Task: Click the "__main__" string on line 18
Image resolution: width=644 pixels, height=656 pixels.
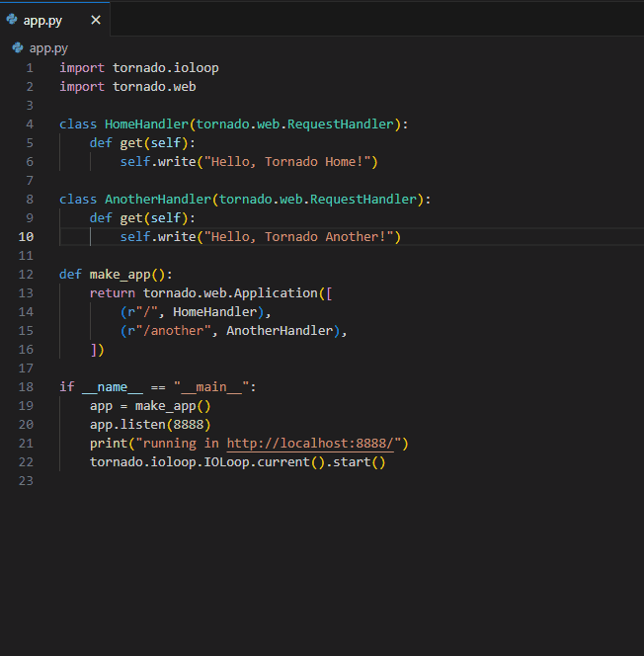Action: click(x=211, y=387)
